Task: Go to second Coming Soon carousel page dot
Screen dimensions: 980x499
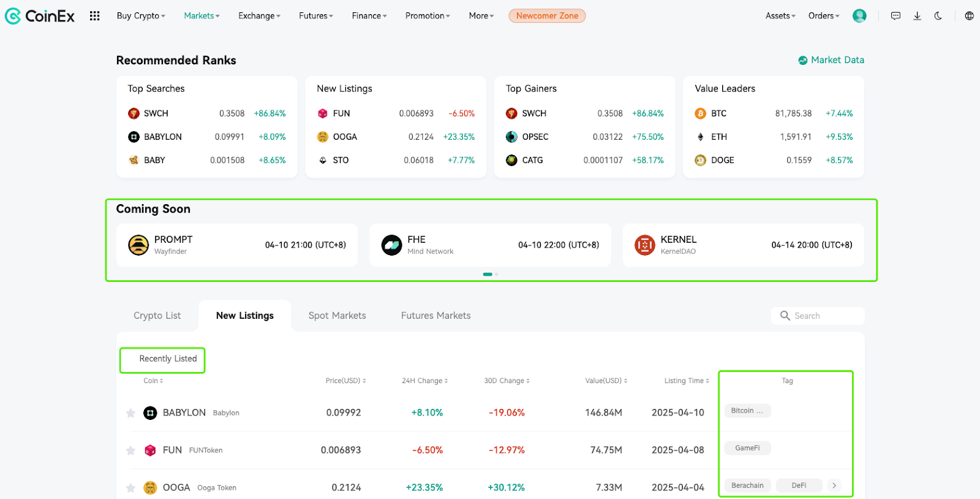Action: (496, 274)
